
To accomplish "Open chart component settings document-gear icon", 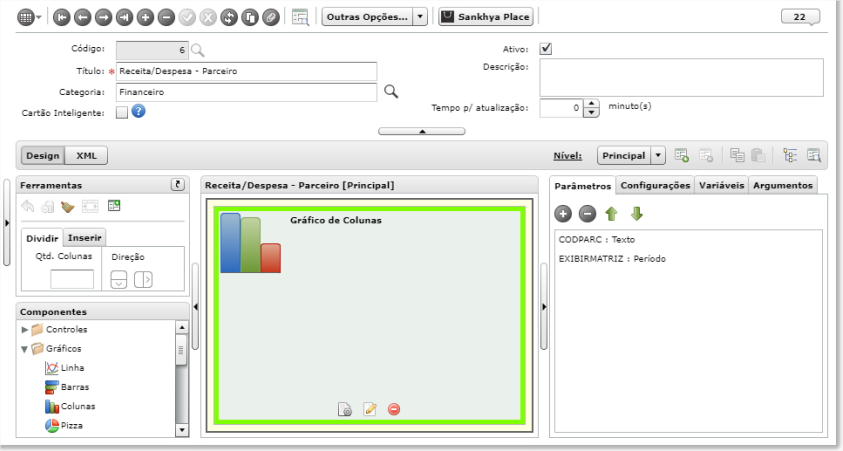I will 345,410.
